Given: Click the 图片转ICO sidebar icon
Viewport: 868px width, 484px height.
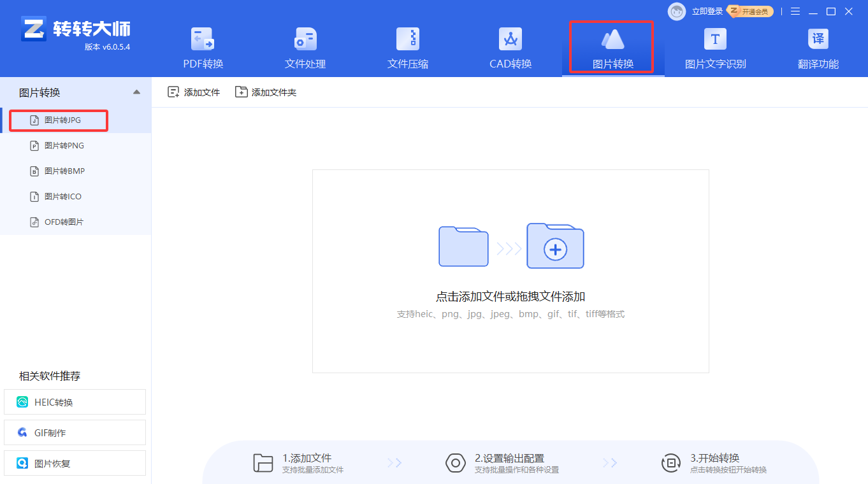Looking at the screenshot, I should pyautogui.click(x=35, y=197).
